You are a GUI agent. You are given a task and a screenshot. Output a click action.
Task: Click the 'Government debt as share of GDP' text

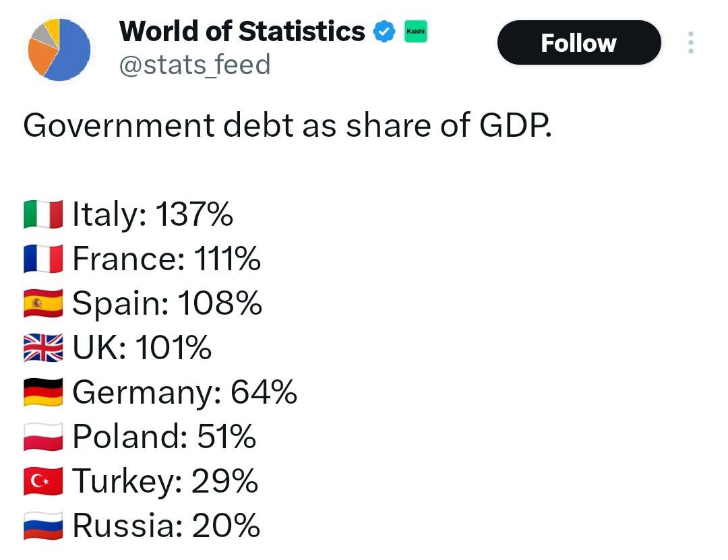click(288, 125)
